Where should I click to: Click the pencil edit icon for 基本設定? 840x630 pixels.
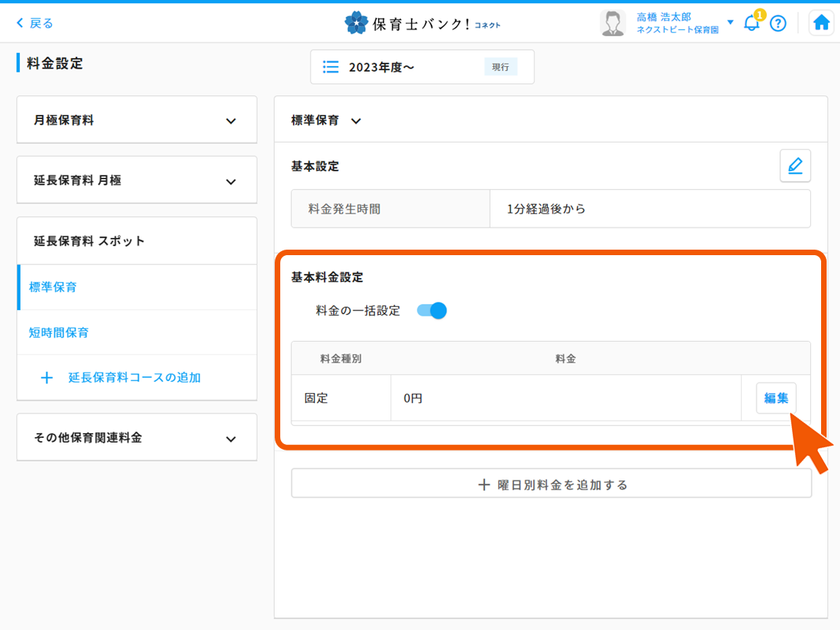pos(795,166)
